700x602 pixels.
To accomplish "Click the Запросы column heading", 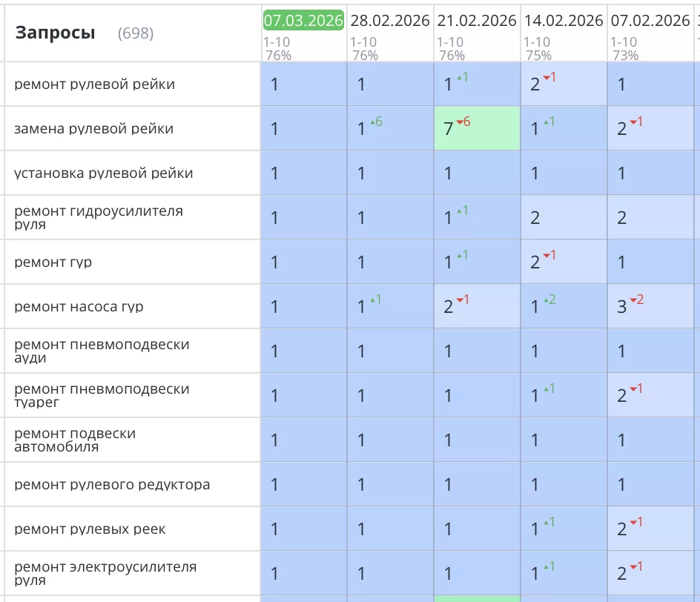I will click(56, 33).
